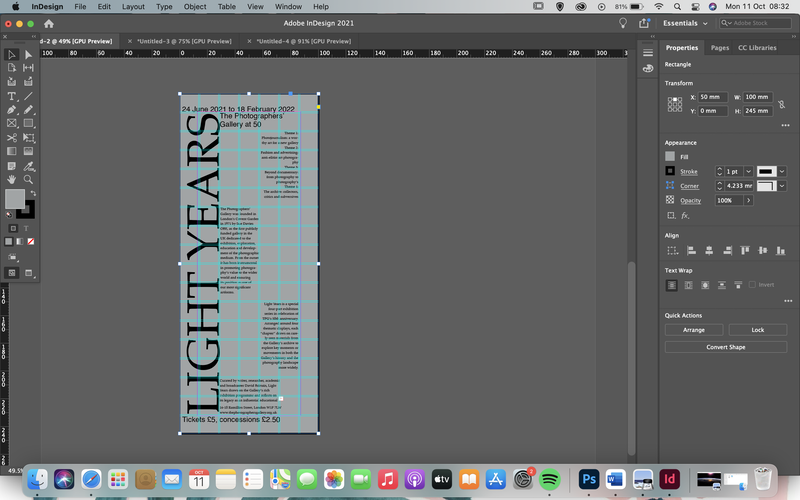
Task: Select the Type tool
Action: coord(11,96)
